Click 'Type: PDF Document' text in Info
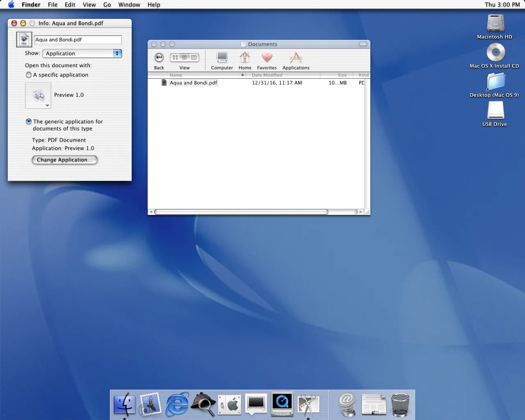The height and width of the screenshot is (420, 525). [59, 140]
